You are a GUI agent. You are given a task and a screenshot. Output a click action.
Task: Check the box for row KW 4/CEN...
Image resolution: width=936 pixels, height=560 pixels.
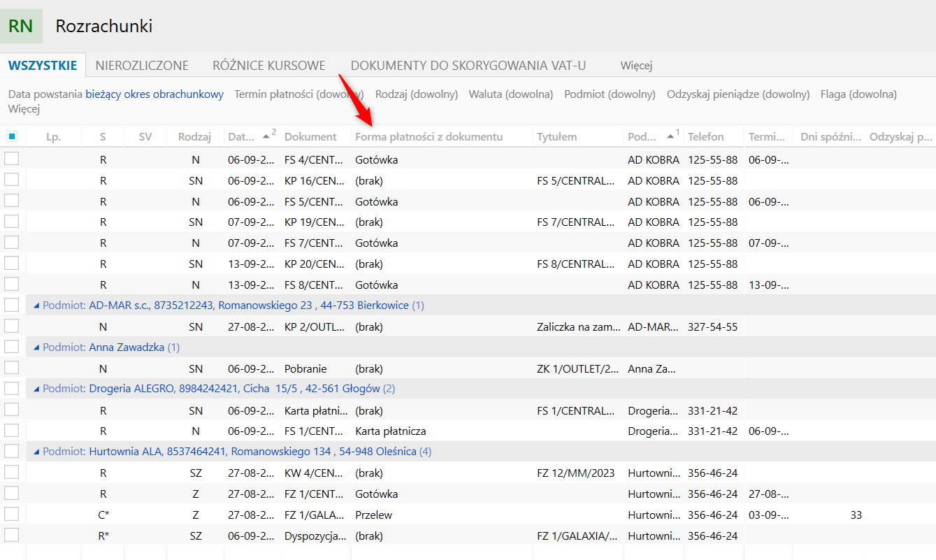[11, 473]
